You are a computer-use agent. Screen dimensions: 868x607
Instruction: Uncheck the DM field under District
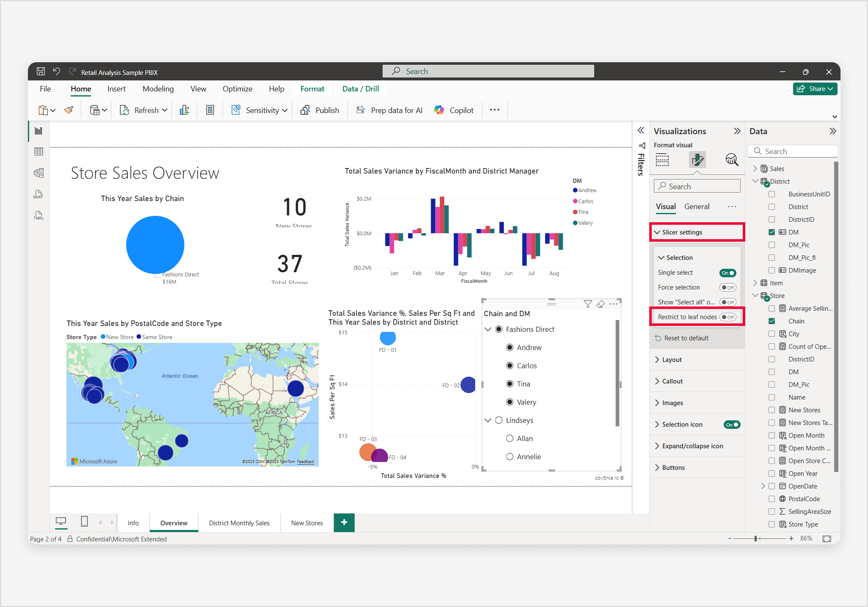coord(772,232)
